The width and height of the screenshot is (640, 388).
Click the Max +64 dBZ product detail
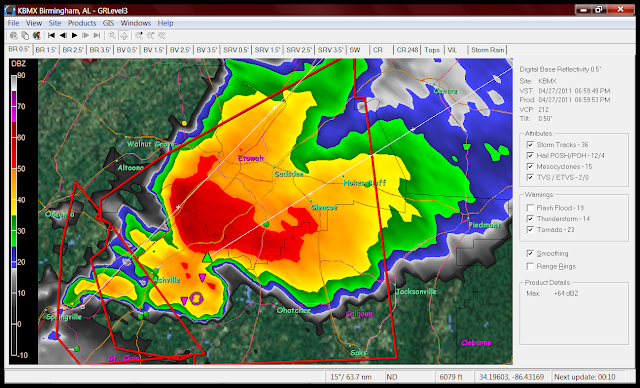click(552, 293)
